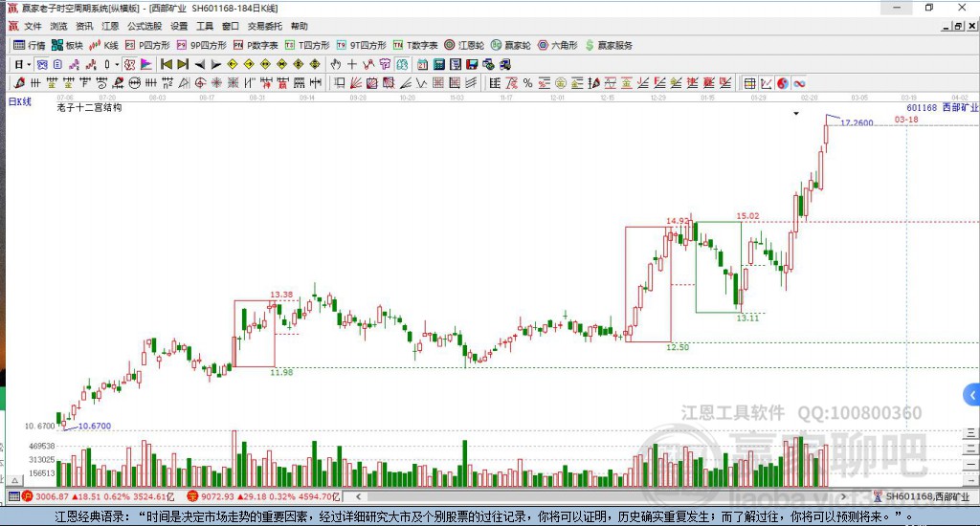Open the T四方形 tool
980x526 pixels.
[307, 46]
